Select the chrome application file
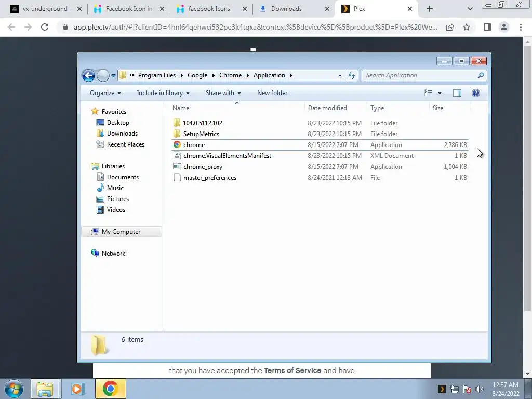 pyautogui.click(x=320, y=145)
